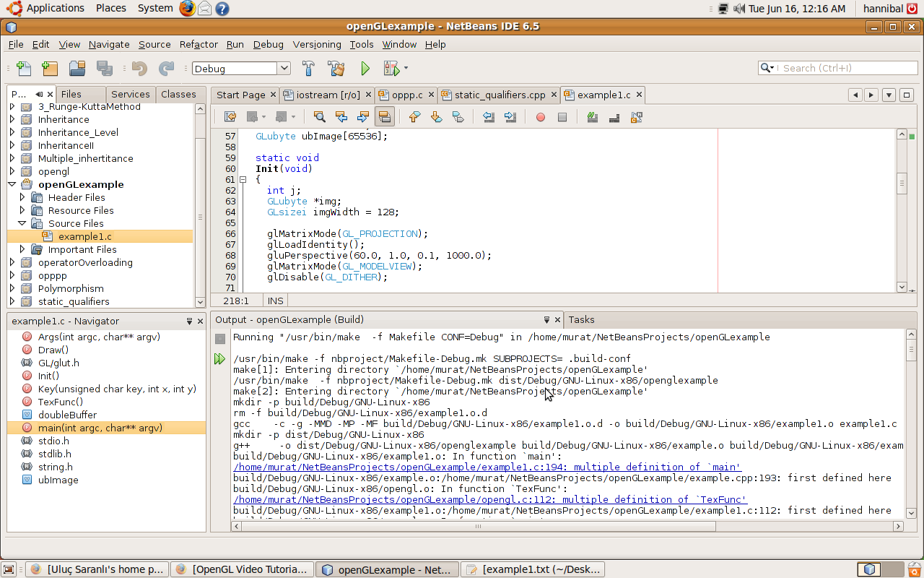Toggle Highlight Search in the editor toolbar
924x578 pixels.
click(x=385, y=116)
